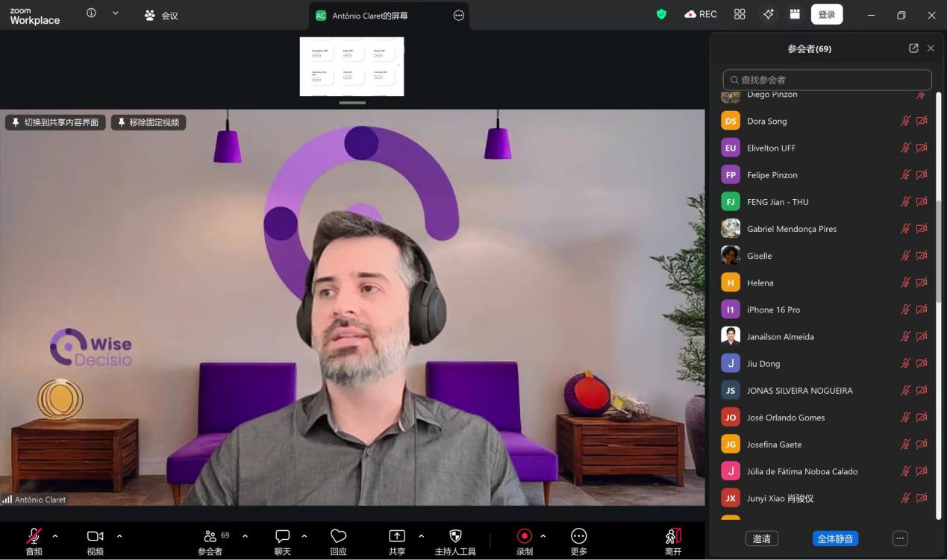Expand the share options arrow next to 共享
The image size is (947, 560).
tap(421, 536)
